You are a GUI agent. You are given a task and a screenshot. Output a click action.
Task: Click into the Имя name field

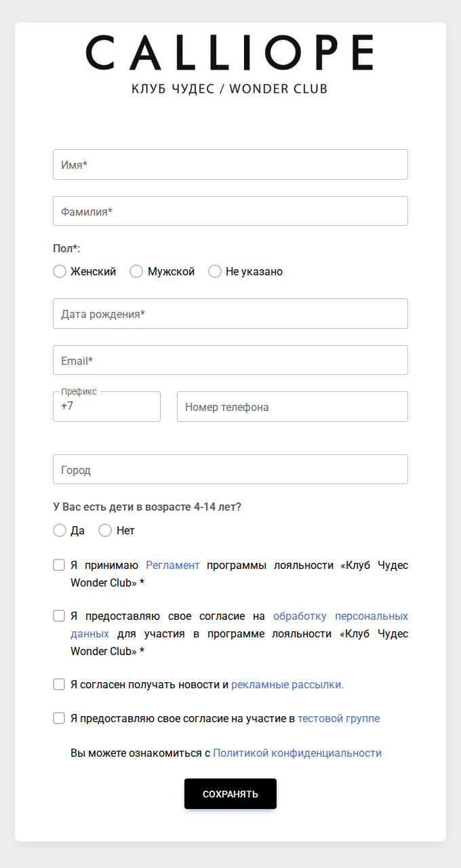tap(230, 164)
